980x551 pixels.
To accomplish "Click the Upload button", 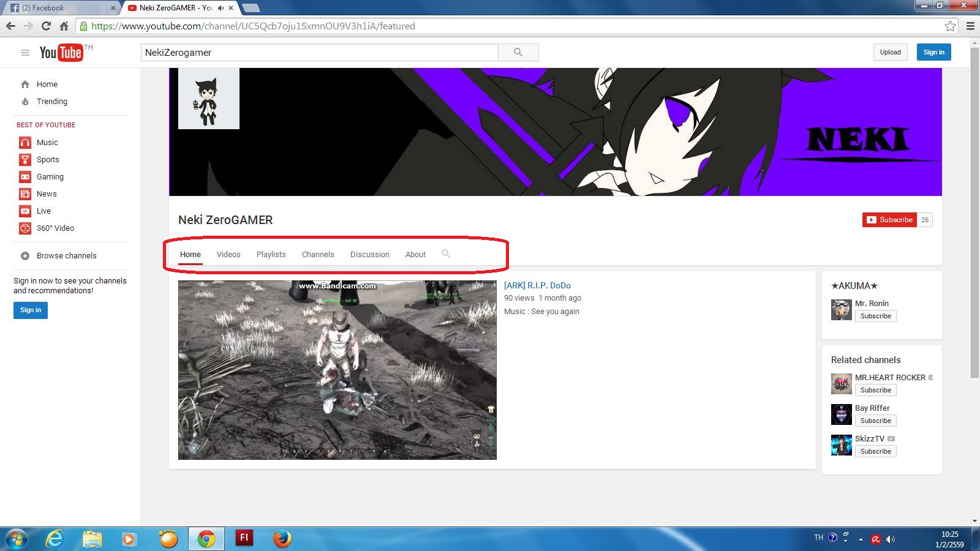I will click(x=890, y=52).
